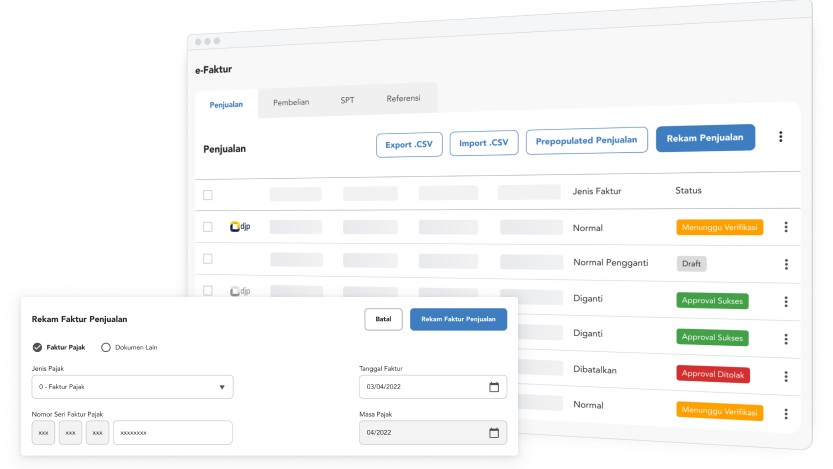Go to the Referensi tab
This screenshot has width=833, height=469.
point(403,99)
